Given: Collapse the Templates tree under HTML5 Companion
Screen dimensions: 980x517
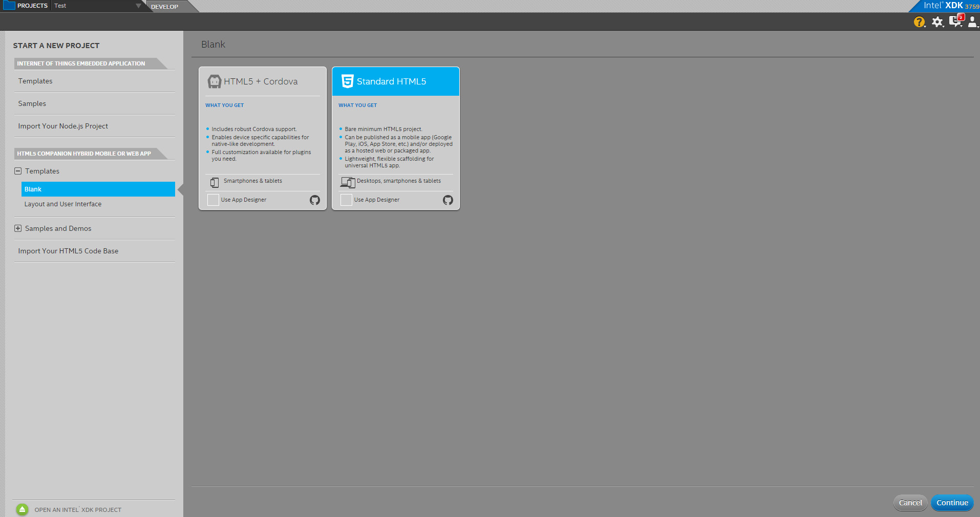Looking at the screenshot, I should point(18,171).
